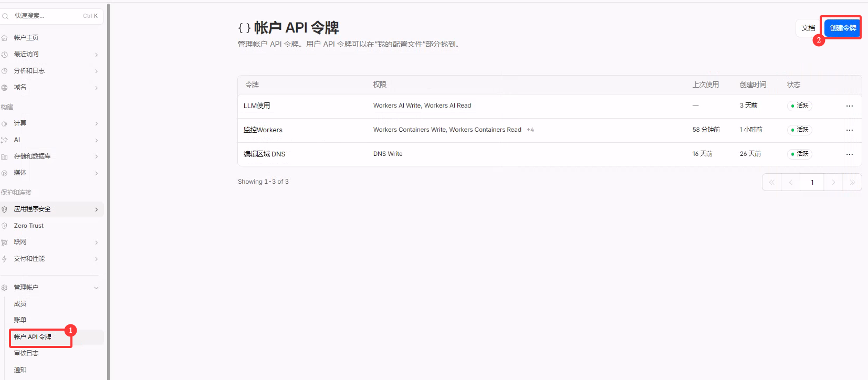The image size is (868, 380).
Task: Open the 审核日志 menu item
Action: tap(26, 353)
